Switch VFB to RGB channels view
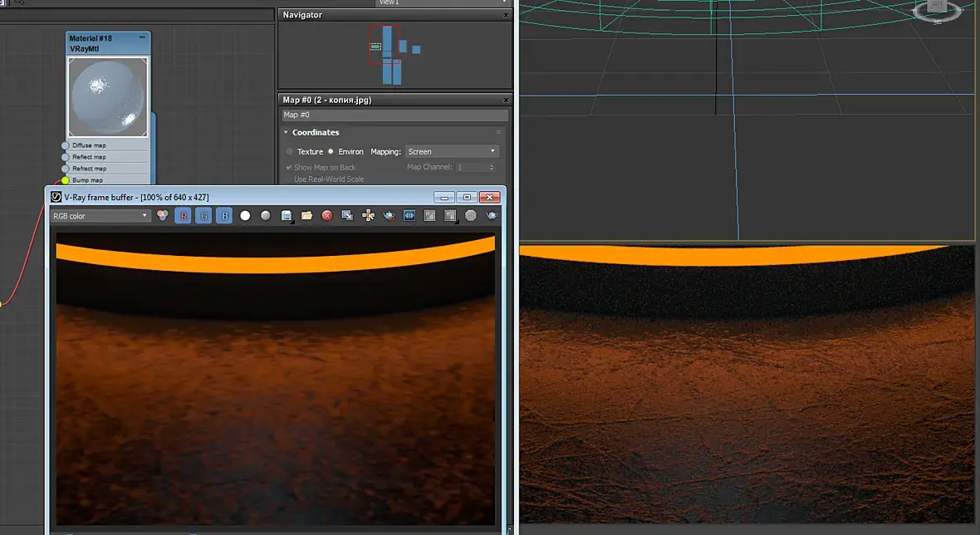980x535 pixels. [163, 216]
